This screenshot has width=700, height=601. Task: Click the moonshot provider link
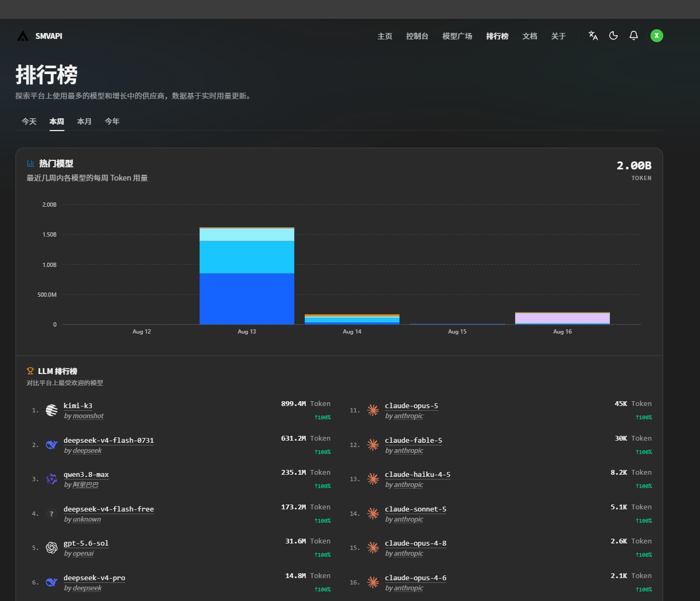[x=88, y=416]
